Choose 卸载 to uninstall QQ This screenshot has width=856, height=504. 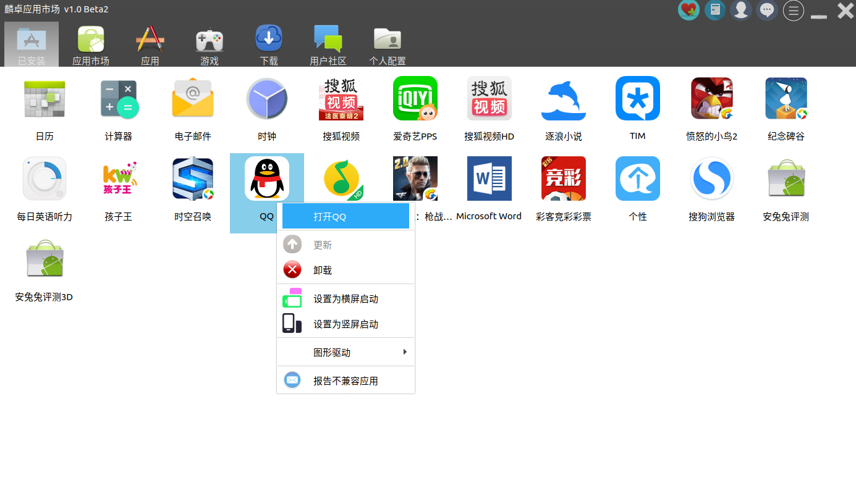[345, 270]
